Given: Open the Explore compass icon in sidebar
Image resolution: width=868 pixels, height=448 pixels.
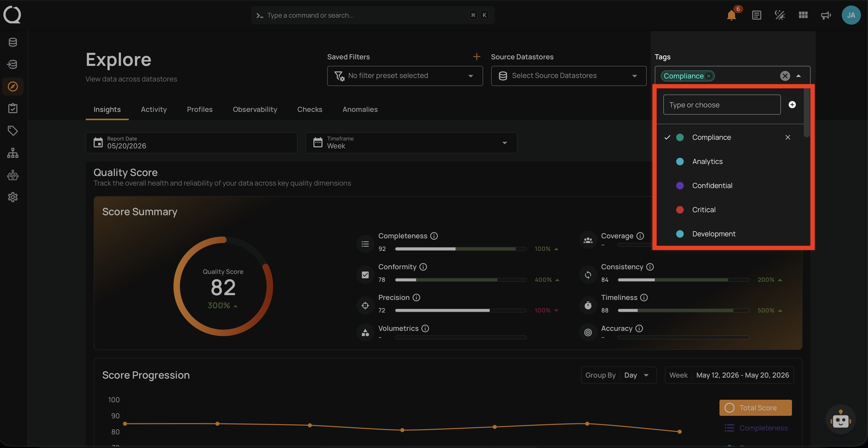Looking at the screenshot, I should tap(13, 86).
